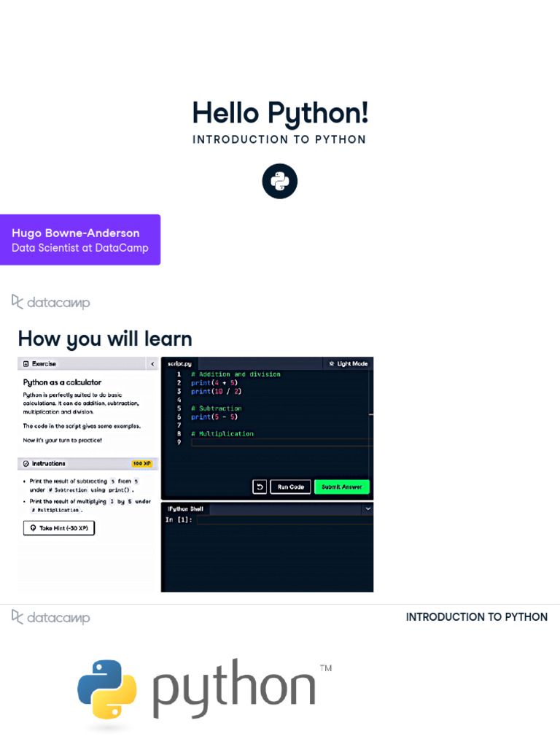Click Take Hint (-30 XP) button
Screen dimensions: 560x747
59,528
